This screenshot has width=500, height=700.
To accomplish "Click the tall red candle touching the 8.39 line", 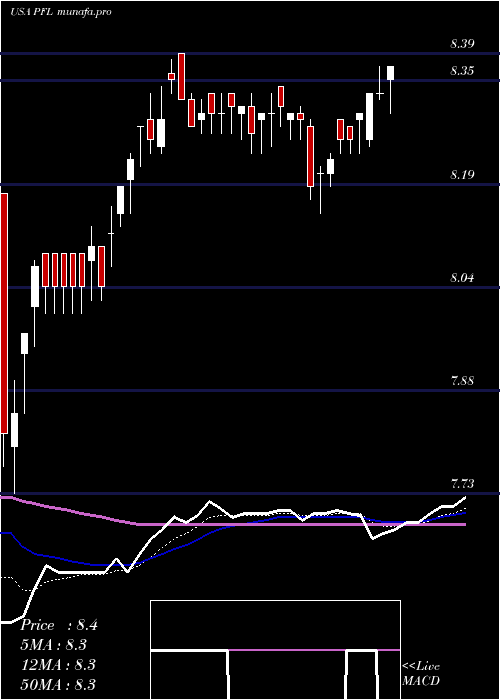I will 181,76.
